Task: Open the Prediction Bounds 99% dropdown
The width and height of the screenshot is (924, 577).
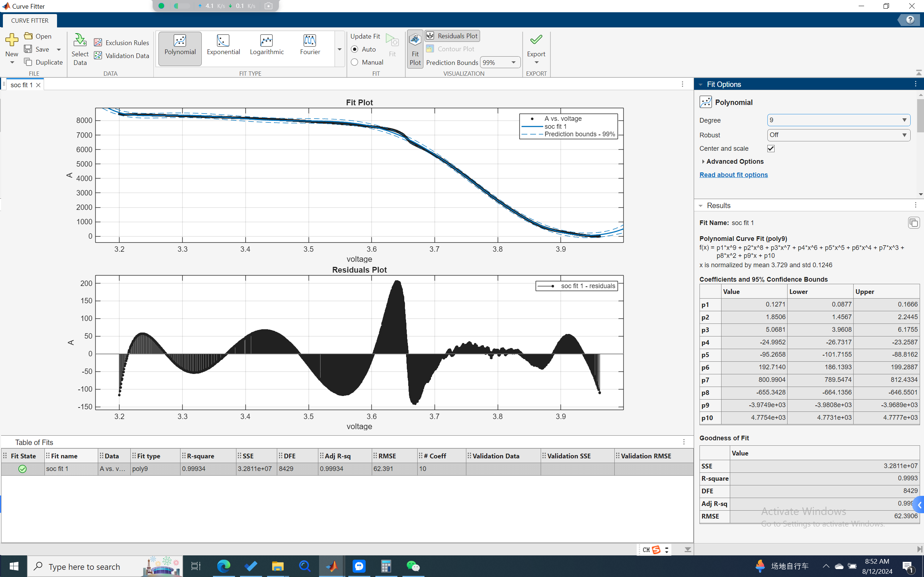Action: (x=500, y=62)
